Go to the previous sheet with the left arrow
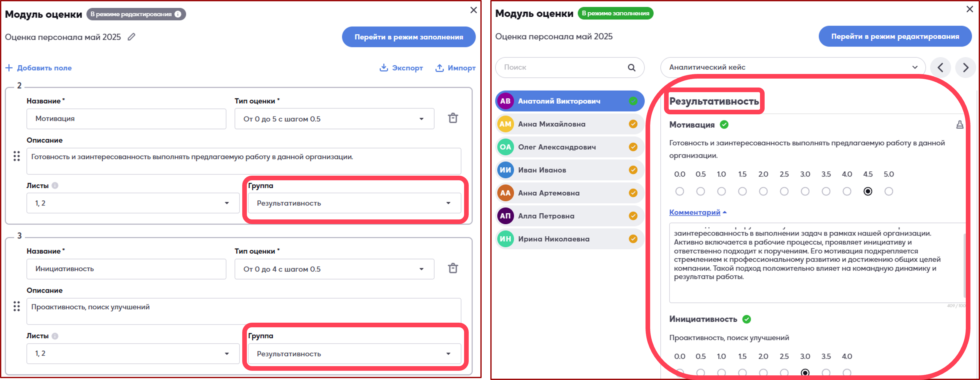The height and width of the screenshot is (380, 980). coord(941,67)
